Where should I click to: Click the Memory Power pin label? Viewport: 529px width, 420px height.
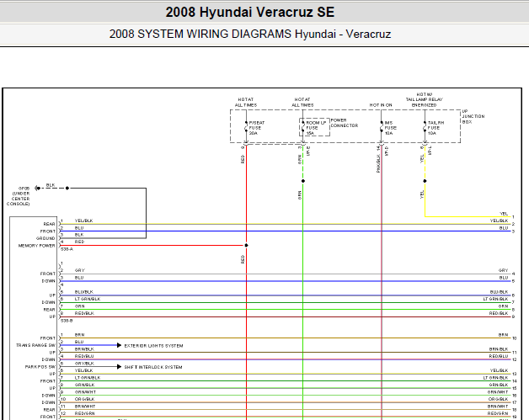point(36,246)
